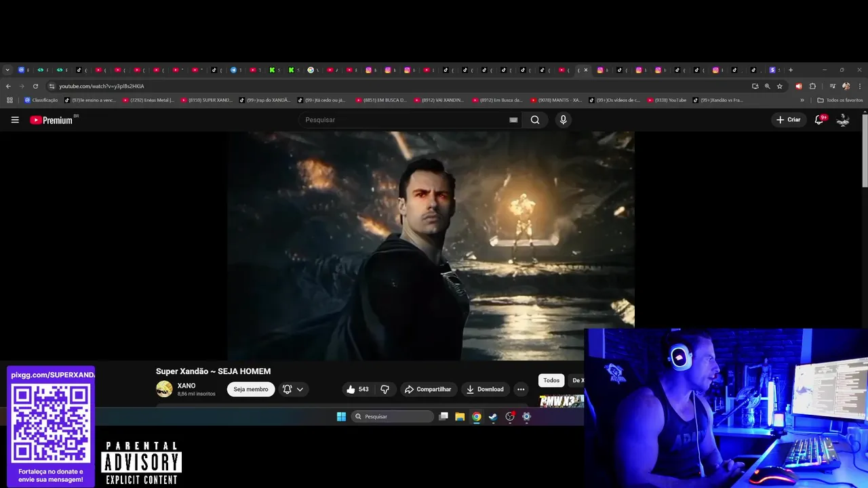Switch to the Google tab
This screenshot has height=488, width=868.
point(311,70)
